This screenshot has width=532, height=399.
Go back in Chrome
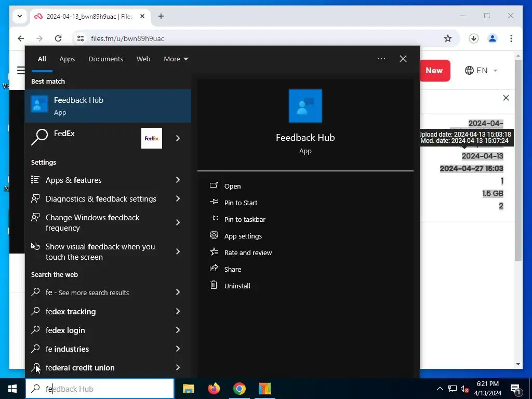[21, 38]
